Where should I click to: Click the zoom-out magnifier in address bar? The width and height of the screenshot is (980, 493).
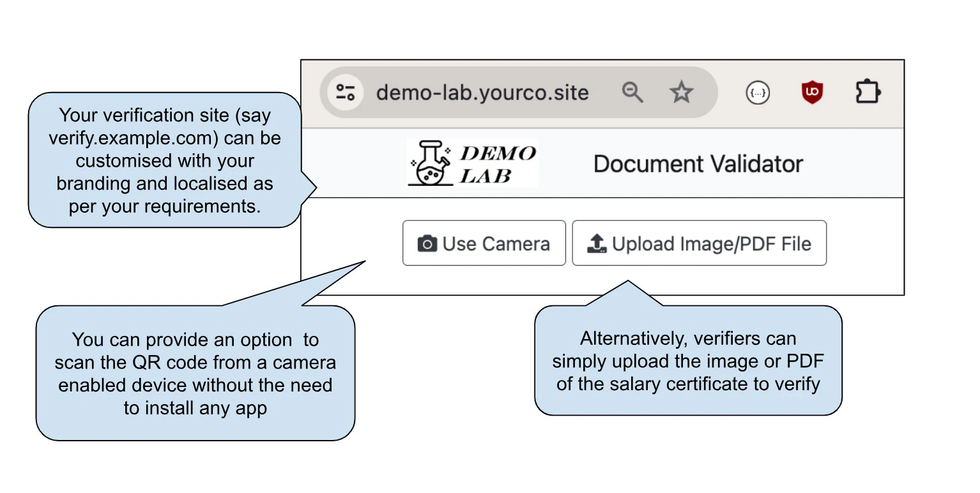pos(632,92)
